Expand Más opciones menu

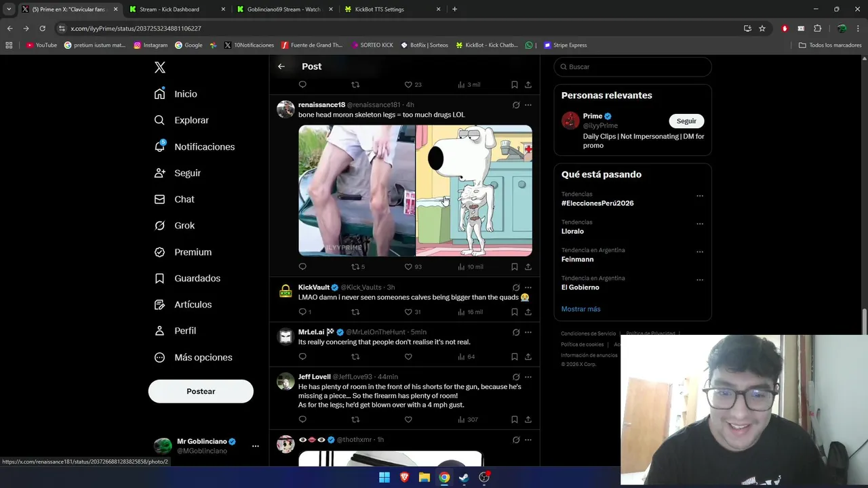pos(193,357)
